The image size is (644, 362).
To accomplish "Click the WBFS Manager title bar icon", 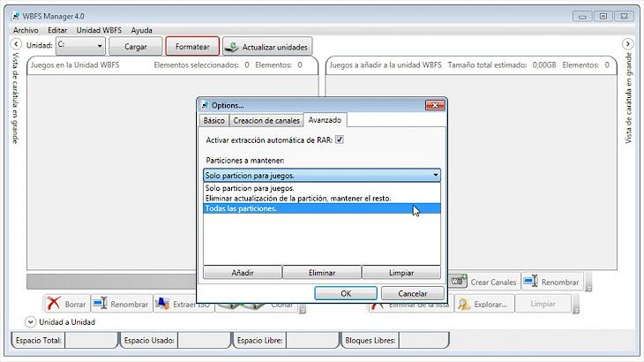I will (16, 16).
